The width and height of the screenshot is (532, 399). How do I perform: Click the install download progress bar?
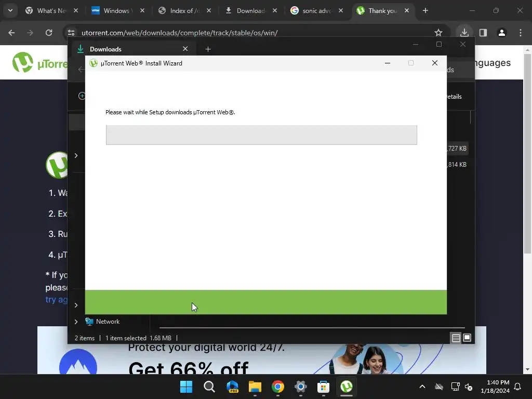tap(261, 135)
